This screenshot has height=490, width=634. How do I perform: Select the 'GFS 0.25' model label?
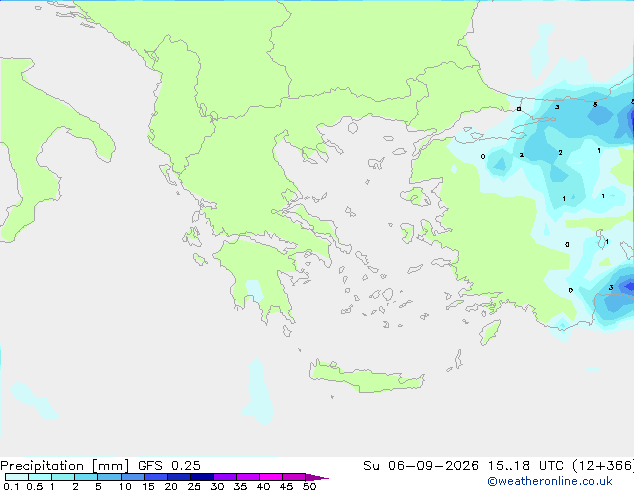click(169, 466)
